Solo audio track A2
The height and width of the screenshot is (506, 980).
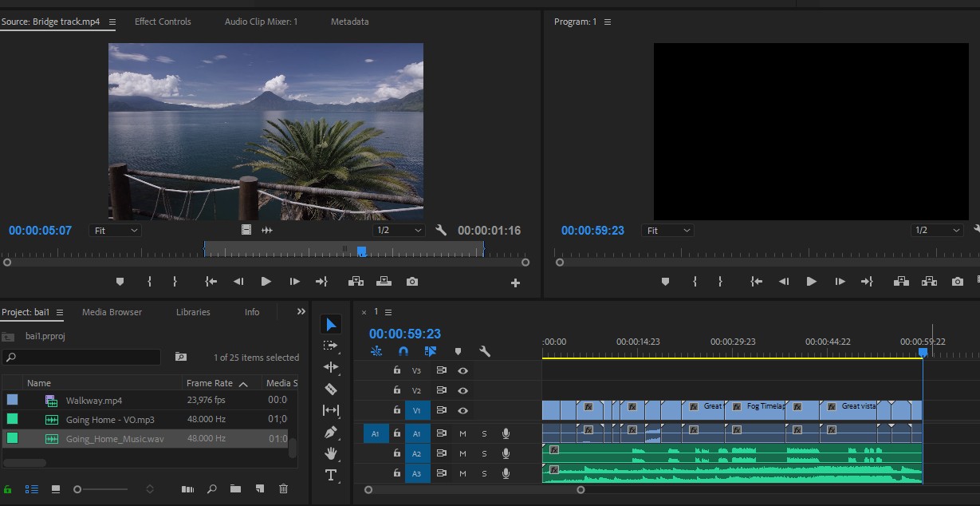[x=484, y=453]
